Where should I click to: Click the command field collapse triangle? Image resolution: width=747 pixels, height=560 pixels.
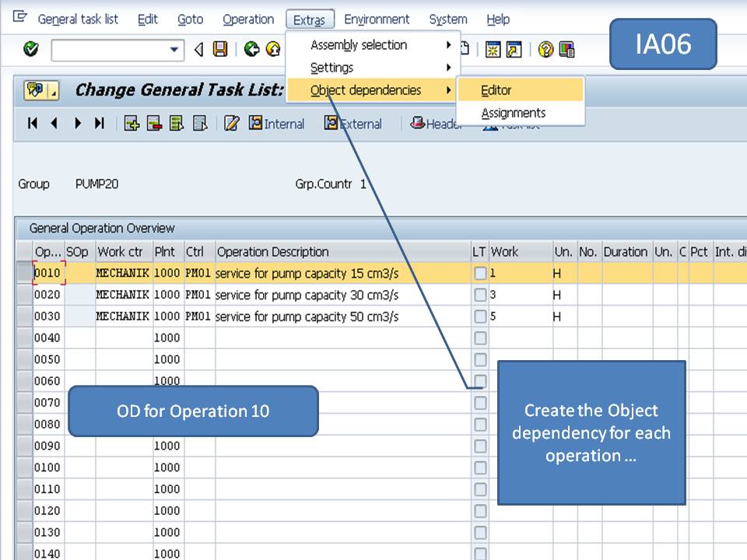tap(199, 49)
